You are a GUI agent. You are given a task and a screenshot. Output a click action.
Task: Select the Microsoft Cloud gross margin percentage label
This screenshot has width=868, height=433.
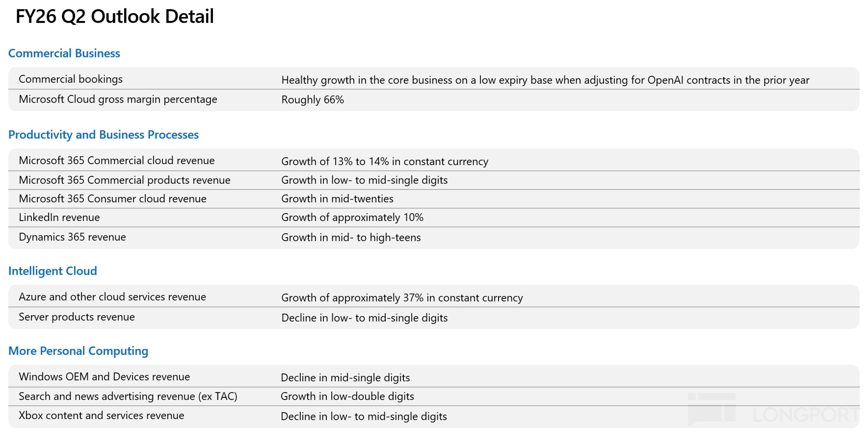click(118, 100)
